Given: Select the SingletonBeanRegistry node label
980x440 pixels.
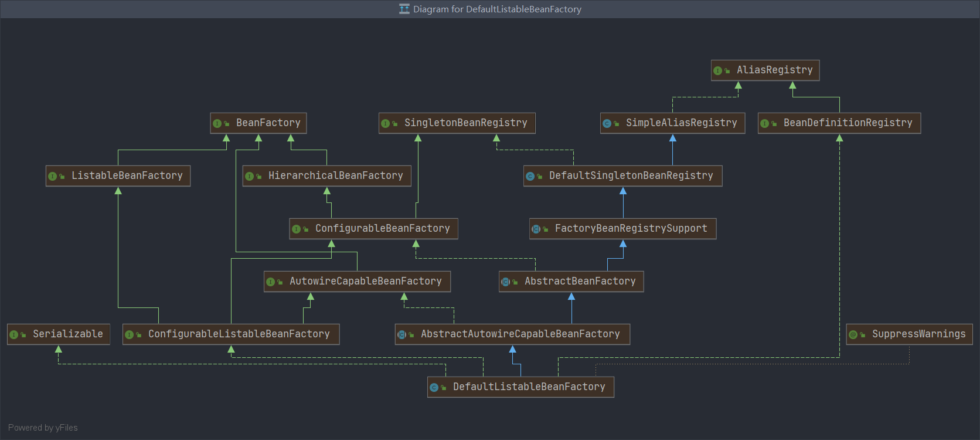Looking at the screenshot, I should click(465, 123).
